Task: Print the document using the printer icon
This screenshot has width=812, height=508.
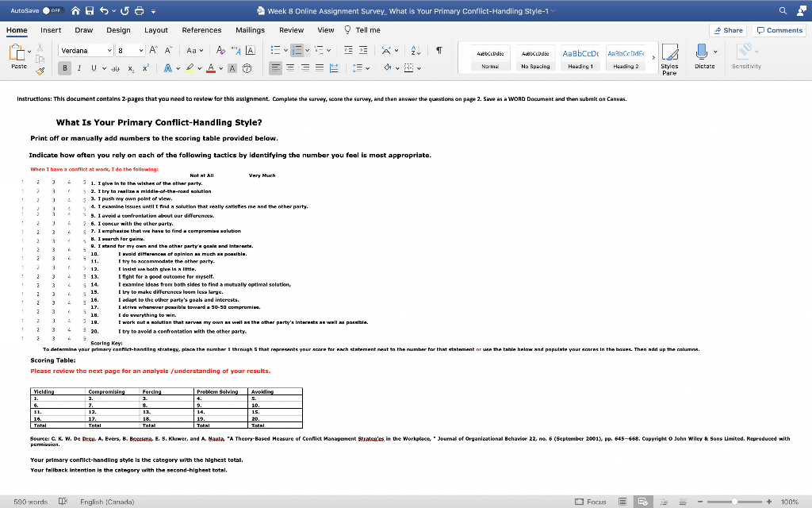Action: click(x=140, y=10)
